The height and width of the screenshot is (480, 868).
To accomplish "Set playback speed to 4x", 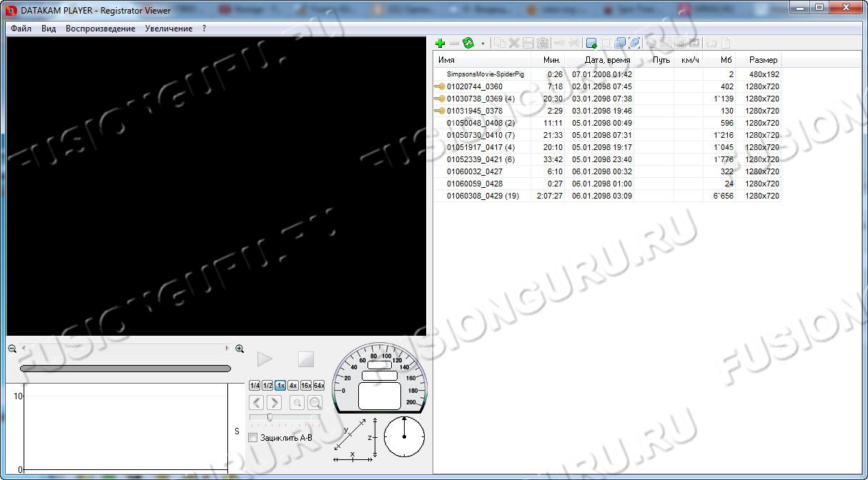I will [293, 385].
